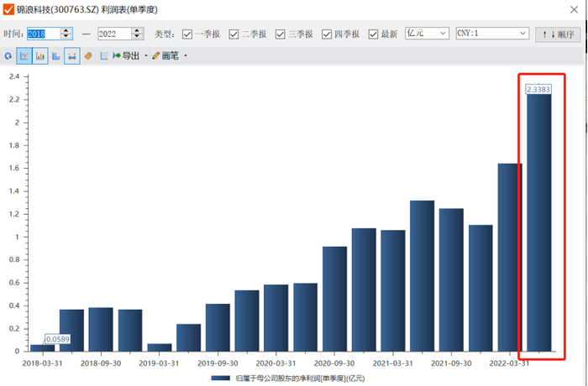Increase the end year 2022 up arrow
The width and height of the screenshot is (588, 386).
(x=137, y=31)
